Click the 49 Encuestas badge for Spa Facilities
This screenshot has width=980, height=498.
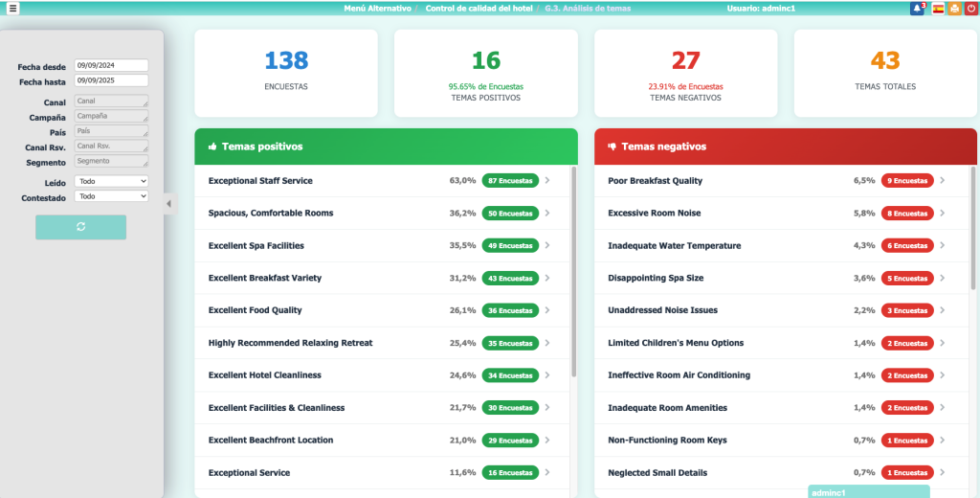tap(510, 245)
